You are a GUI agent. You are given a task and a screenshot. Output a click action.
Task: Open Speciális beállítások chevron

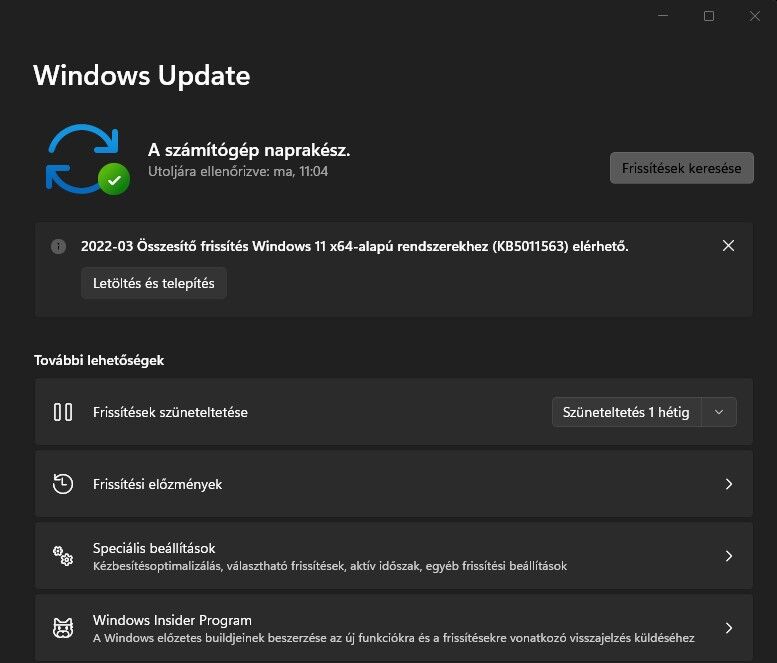point(728,556)
